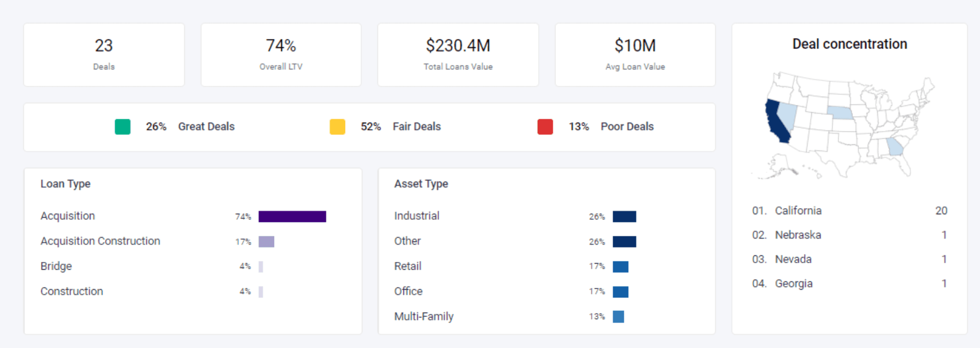Image resolution: width=980 pixels, height=348 pixels.
Task: Click the Multi-Family asset type bar
Action: 618,317
